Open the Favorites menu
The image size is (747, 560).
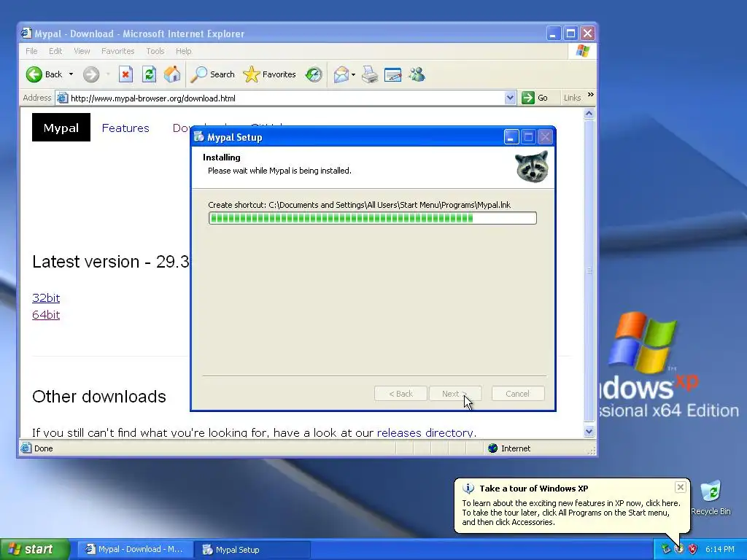pyautogui.click(x=117, y=51)
